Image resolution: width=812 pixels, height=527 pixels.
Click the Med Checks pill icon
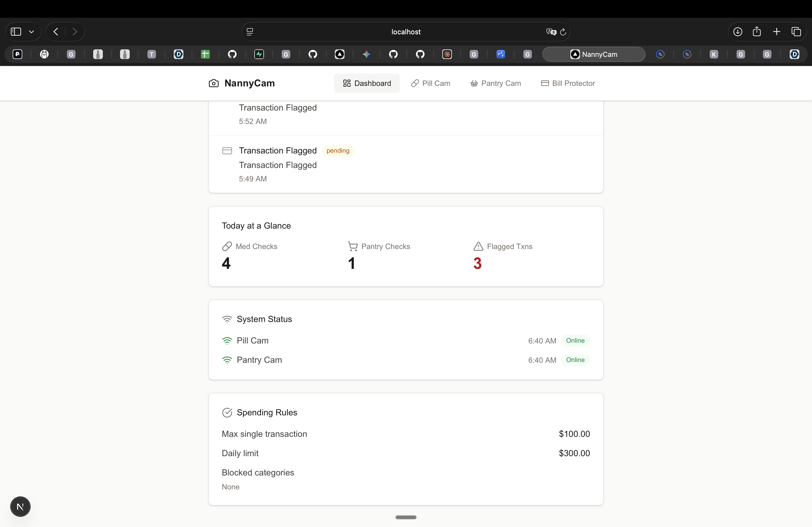[227, 246]
